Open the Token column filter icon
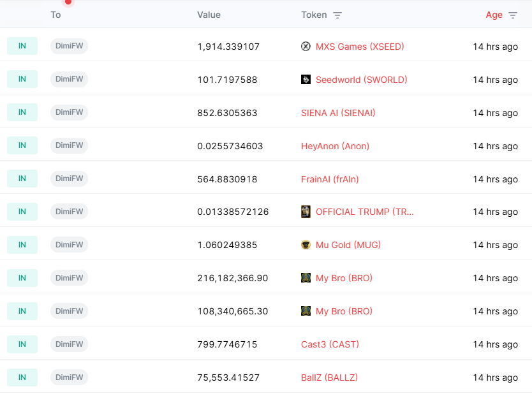The width and height of the screenshot is (532, 396). coord(337,15)
